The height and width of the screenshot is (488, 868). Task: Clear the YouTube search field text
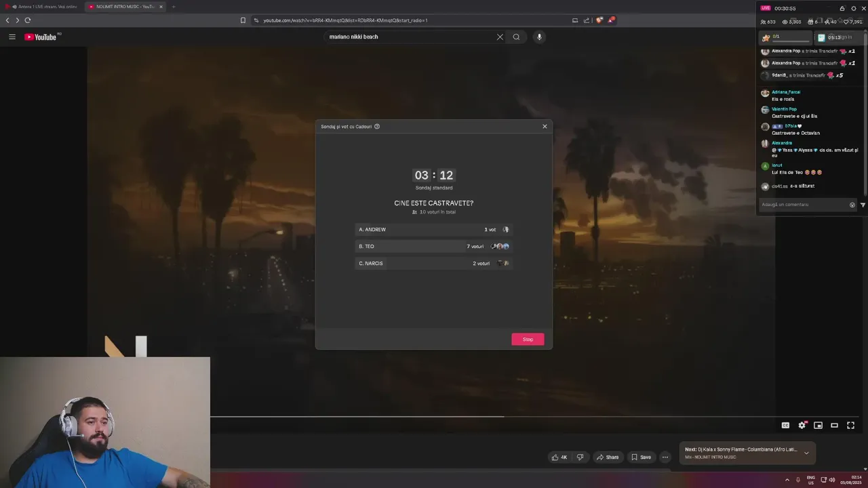[x=500, y=37]
